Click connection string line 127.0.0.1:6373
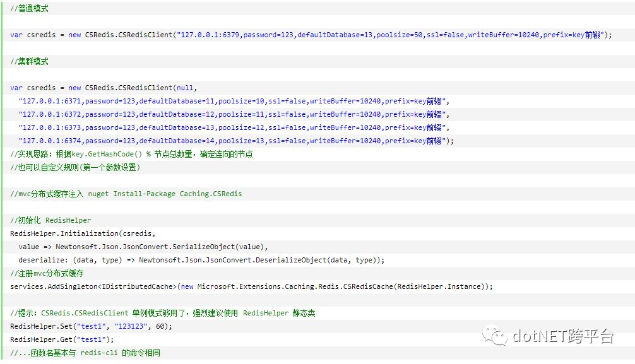Viewport: 635px width, 364px height. pyautogui.click(x=234, y=127)
